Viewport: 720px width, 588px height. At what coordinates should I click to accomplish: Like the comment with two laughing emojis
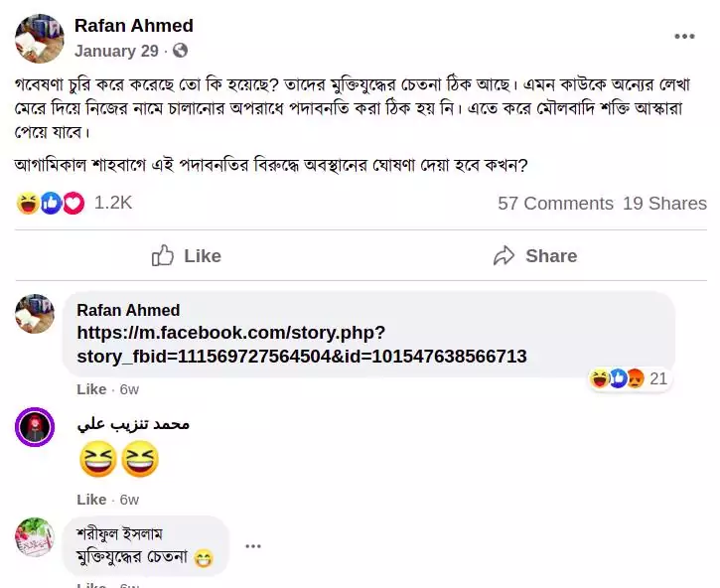tap(91, 499)
